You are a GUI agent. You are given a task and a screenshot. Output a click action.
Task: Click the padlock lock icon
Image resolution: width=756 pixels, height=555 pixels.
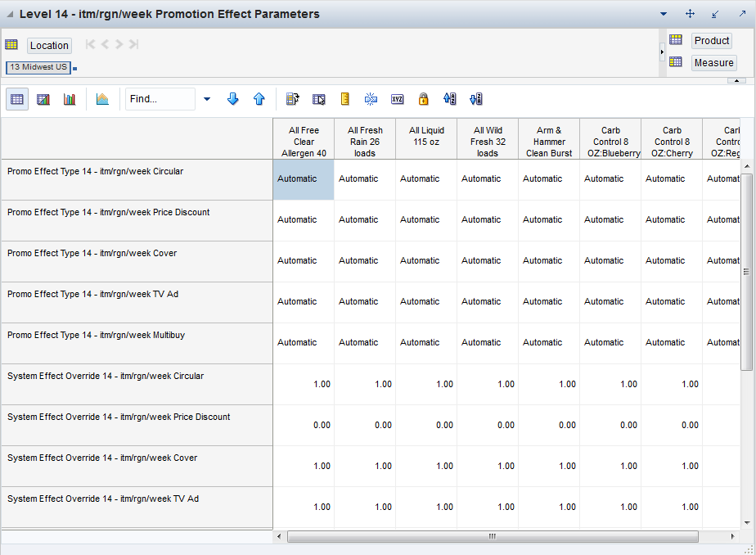(423, 99)
